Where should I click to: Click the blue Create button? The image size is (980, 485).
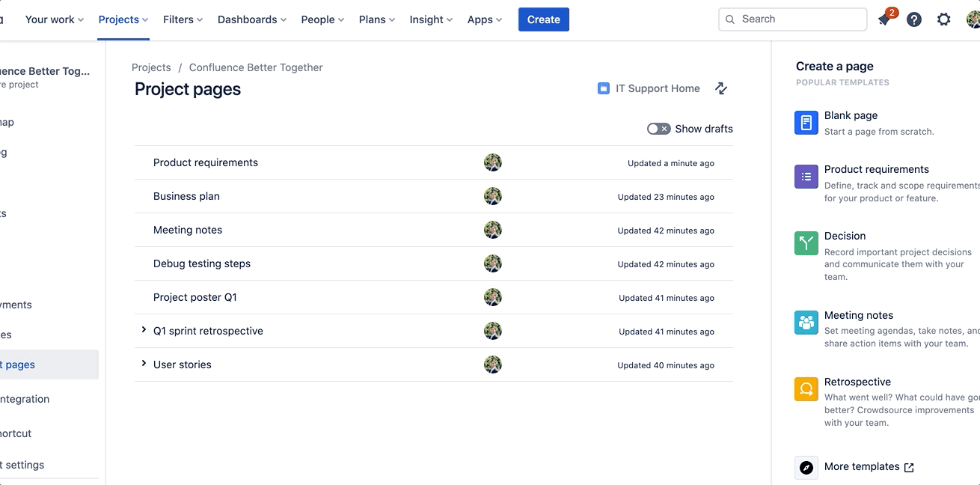(x=544, y=19)
